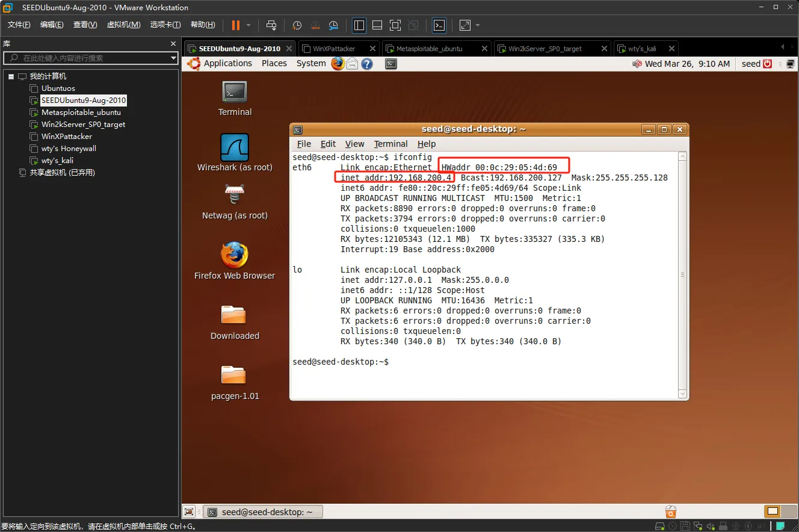The width and height of the screenshot is (799, 532).
Task: Open the Ubuntu Applications menu
Action: (228, 63)
